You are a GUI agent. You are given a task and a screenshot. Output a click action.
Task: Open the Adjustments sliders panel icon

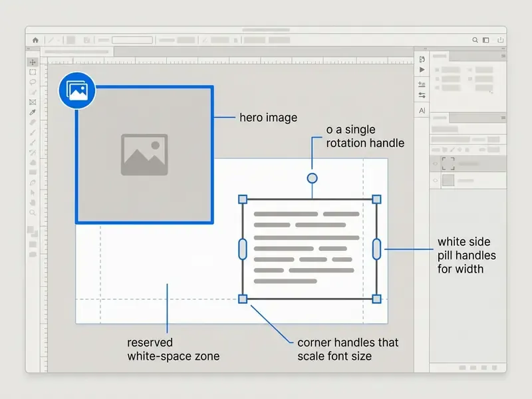tap(422, 95)
